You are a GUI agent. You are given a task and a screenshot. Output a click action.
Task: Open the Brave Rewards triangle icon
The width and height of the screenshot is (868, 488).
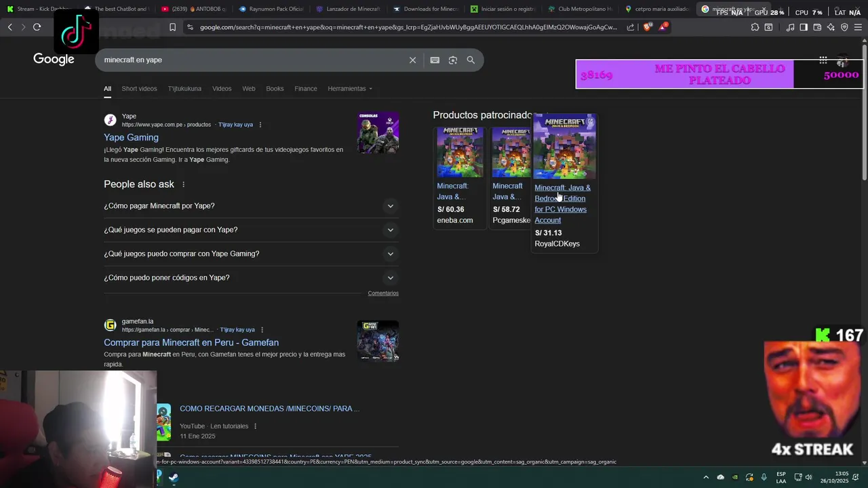click(x=663, y=27)
